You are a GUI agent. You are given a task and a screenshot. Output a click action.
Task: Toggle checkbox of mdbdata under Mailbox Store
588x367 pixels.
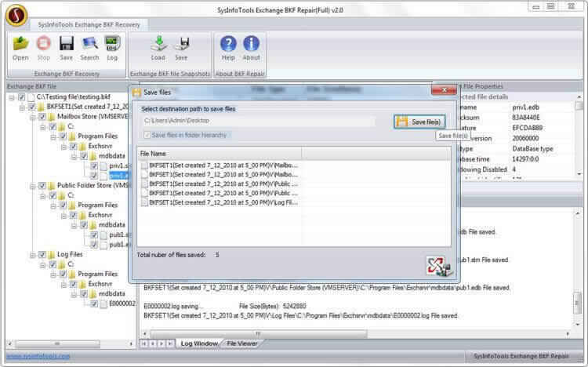point(84,156)
